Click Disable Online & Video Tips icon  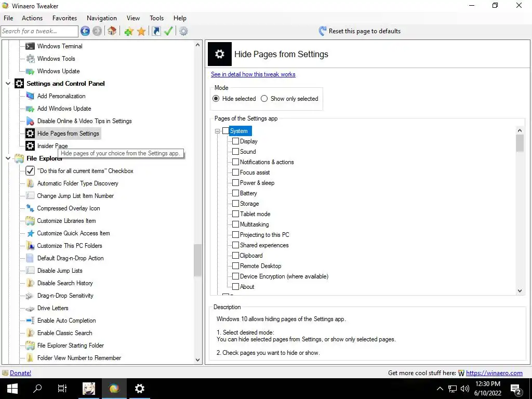click(x=30, y=121)
